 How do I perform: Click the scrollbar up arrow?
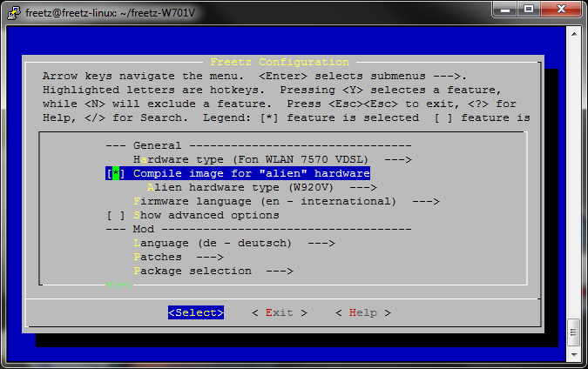(573, 32)
